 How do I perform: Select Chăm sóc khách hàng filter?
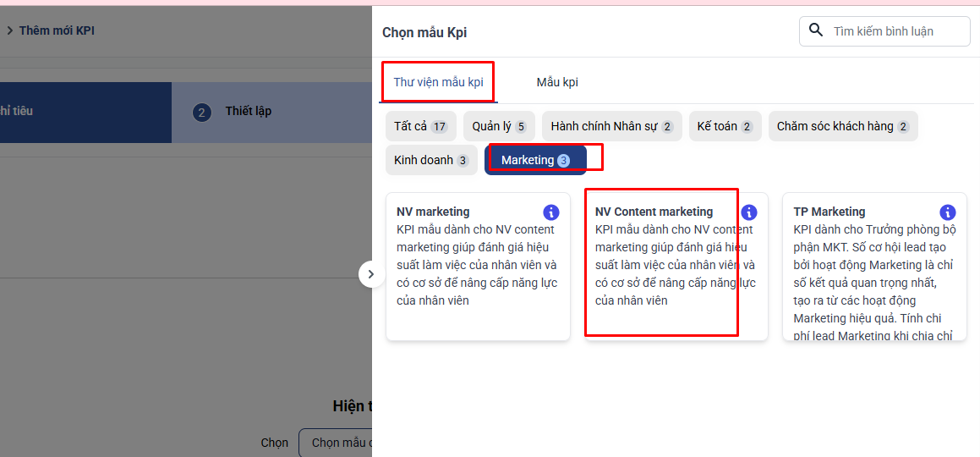[842, 126]
